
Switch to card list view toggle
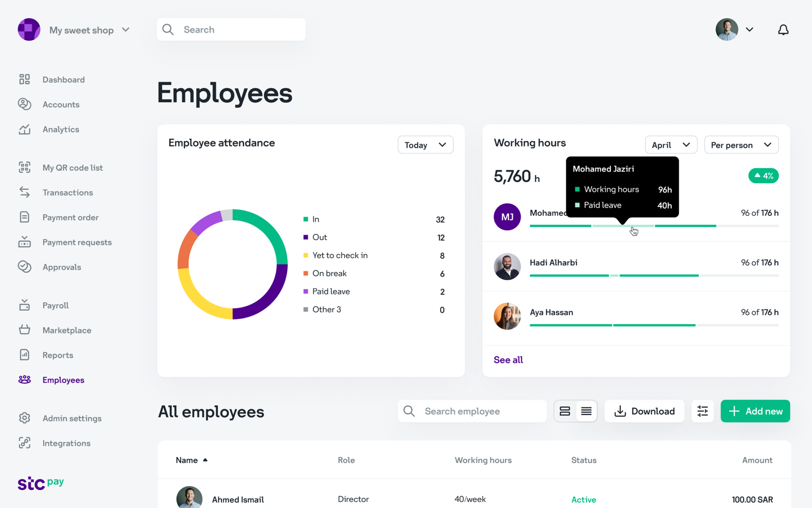coord(565,411)
